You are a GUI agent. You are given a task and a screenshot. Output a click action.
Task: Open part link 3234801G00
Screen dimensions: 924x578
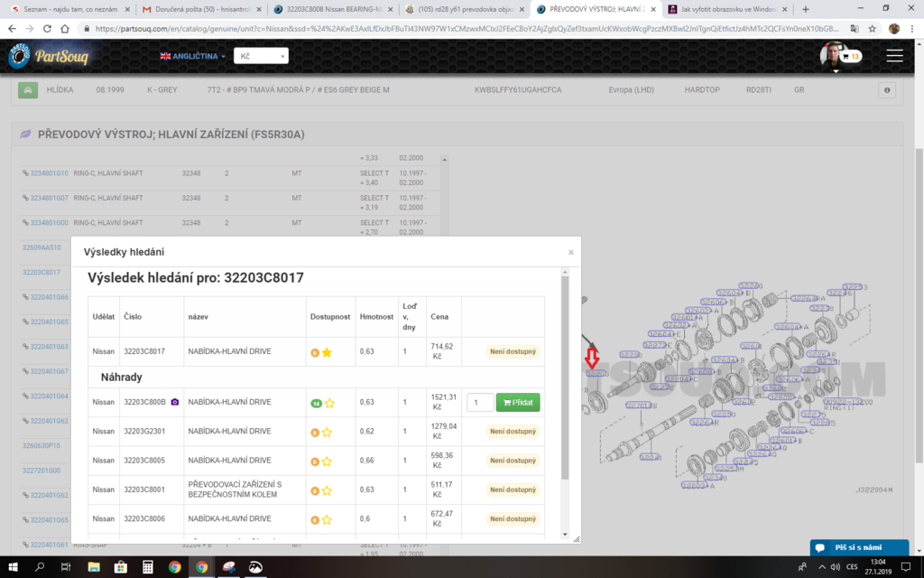coord(49,223)
